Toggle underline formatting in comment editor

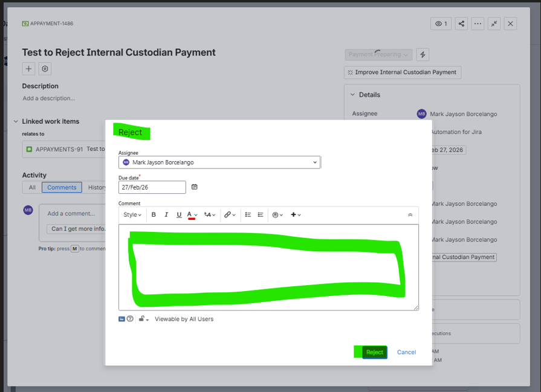pyautogui.click(x=179, y=214)
